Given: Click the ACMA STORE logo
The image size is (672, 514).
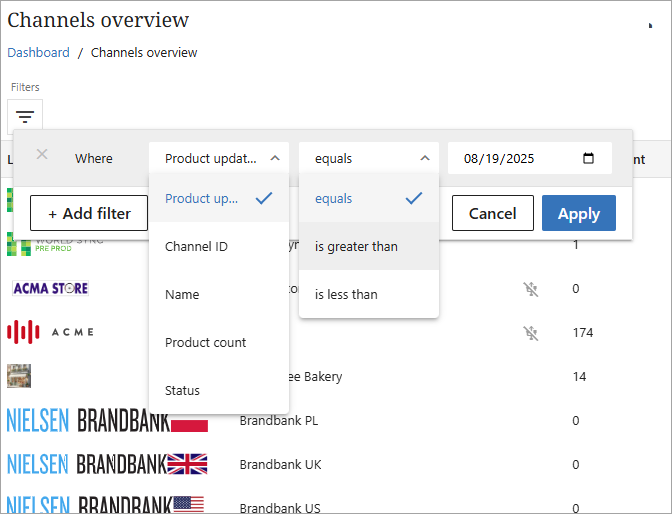Looking at the screenshot, I should pos(50,288).
